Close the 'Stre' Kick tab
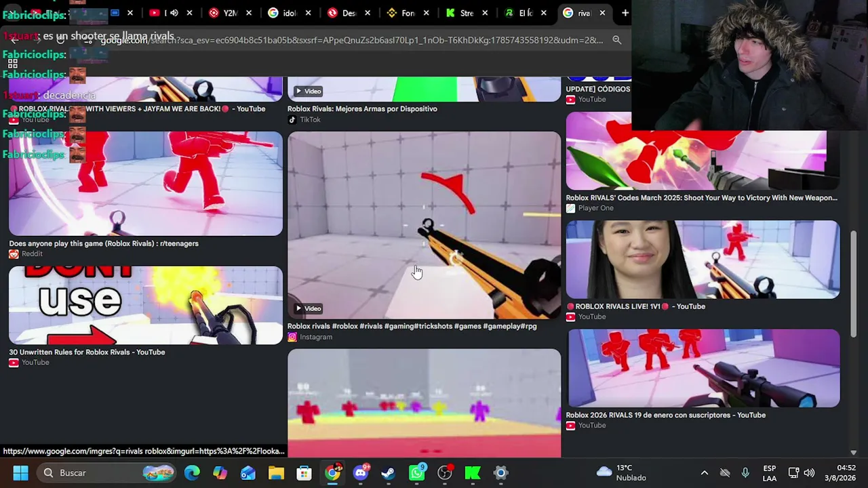 [486, 13]
